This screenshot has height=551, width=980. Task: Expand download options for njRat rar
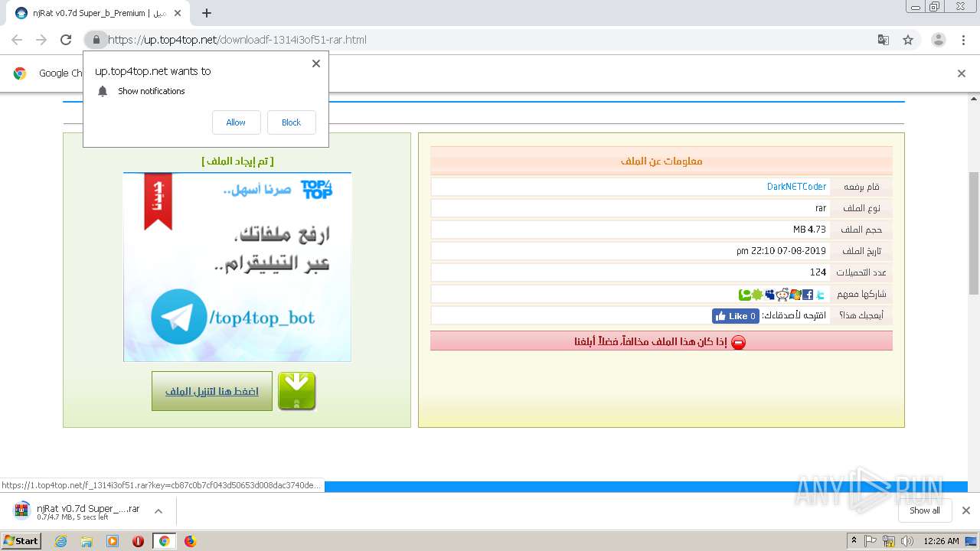(158, 511)
